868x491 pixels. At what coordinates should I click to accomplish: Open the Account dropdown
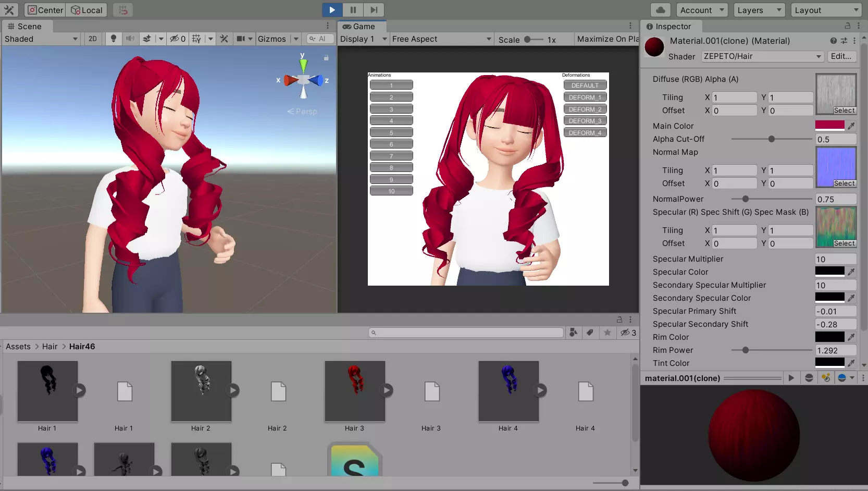[702, 10]
